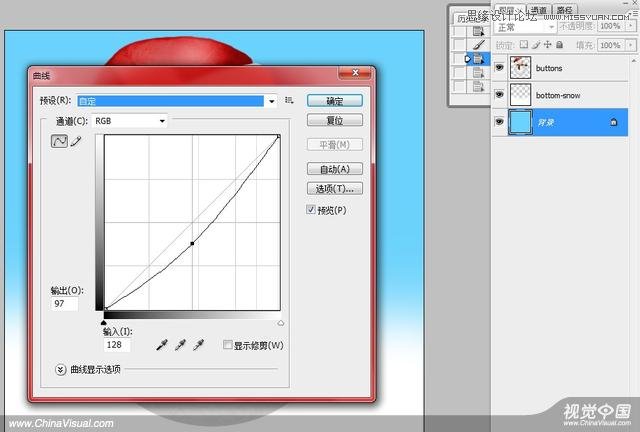Open 通道(C) RGB channel dropdown
The image size is (640, 432).
pyautogui.click(x=130, y=121)
